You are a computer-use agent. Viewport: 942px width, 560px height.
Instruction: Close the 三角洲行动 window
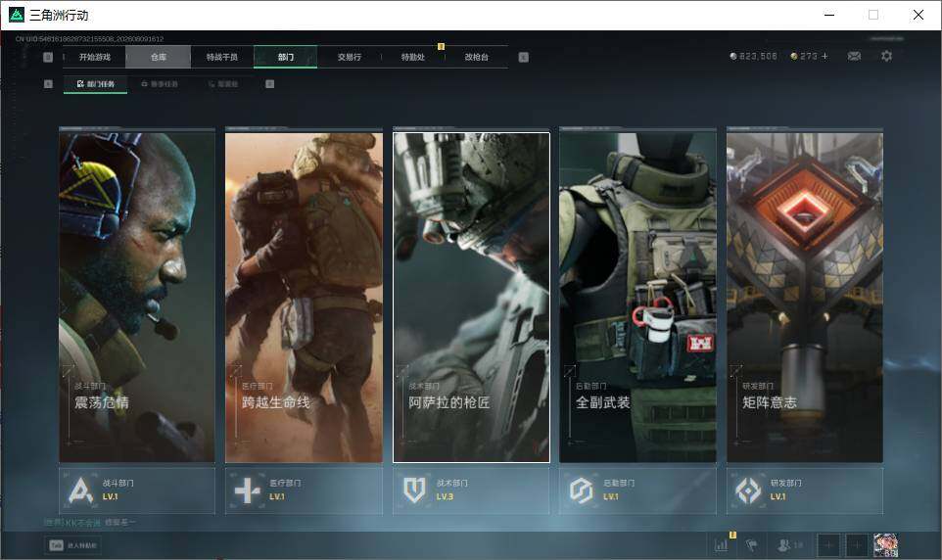point(918,15)
